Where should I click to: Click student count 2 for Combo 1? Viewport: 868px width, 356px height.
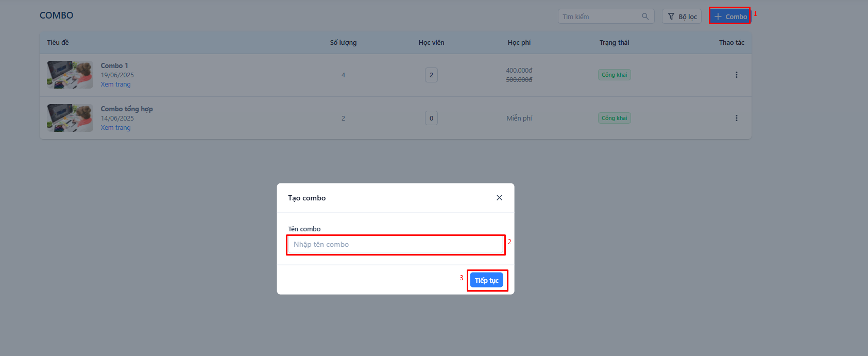[432, 75]
